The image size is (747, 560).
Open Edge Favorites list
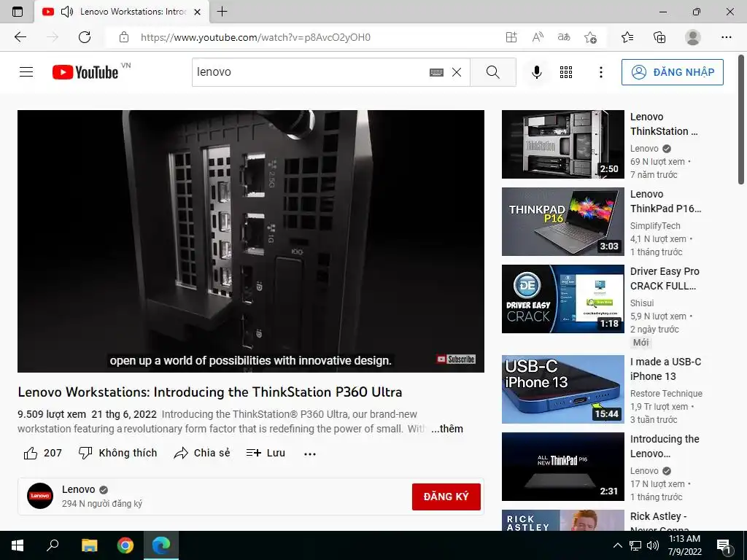coord(627,37)
